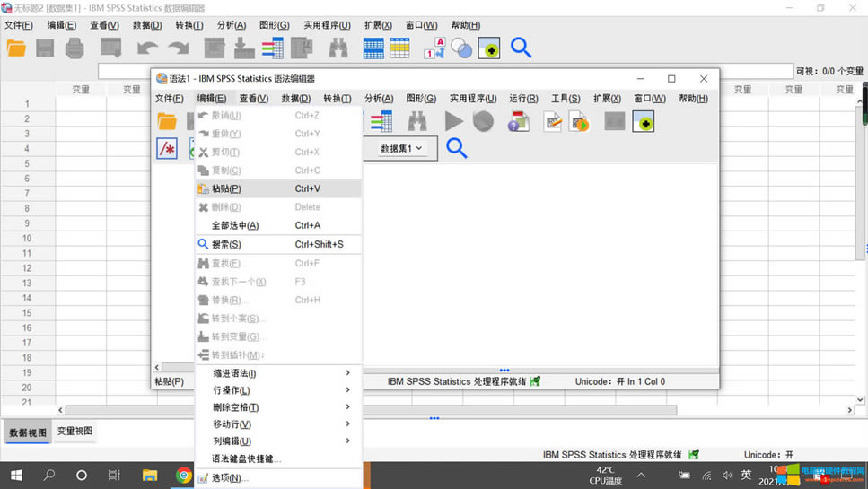
Task: Switch to the 变量视图 tab
Action: coord(75,432)
